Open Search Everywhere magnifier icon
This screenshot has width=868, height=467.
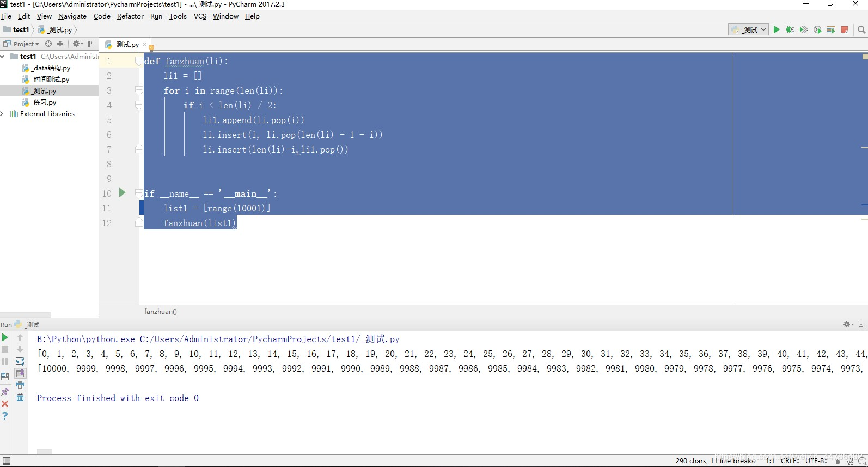coord(861,29)
